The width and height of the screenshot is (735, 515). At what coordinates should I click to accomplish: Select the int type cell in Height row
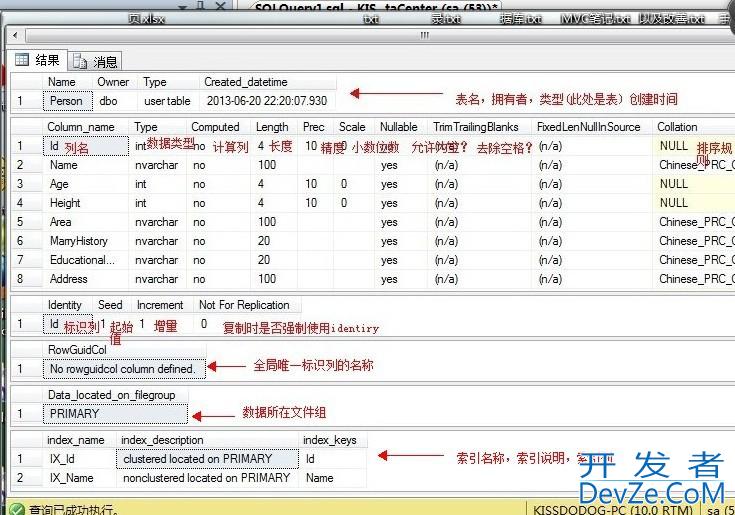[158, 203]
